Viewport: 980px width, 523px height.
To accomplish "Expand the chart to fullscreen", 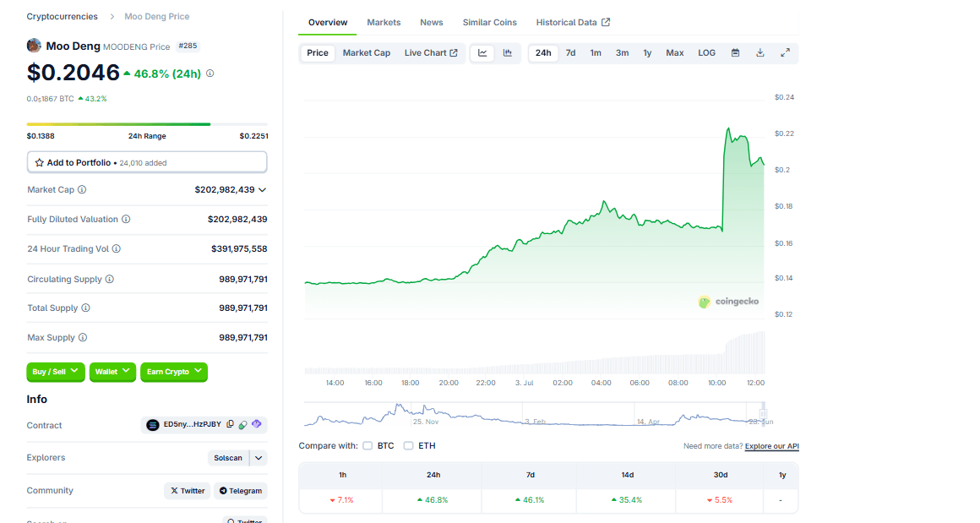I will tap(785, 53).
